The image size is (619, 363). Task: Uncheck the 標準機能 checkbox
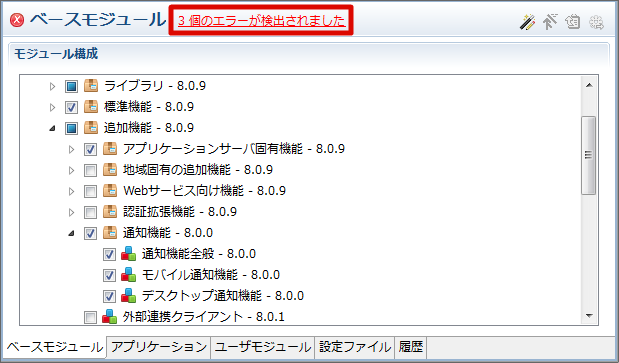coord(71,107)
